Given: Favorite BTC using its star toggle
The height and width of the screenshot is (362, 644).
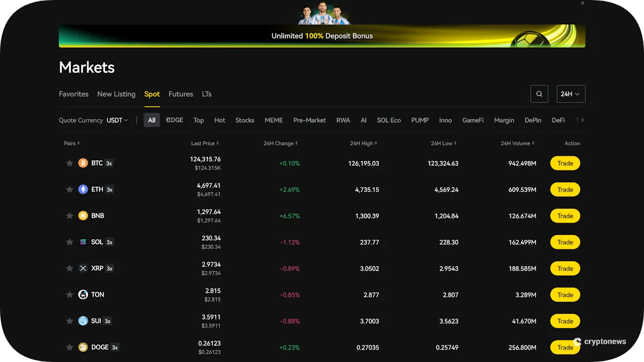Looking at the screenshot, I should coord(69,162).
